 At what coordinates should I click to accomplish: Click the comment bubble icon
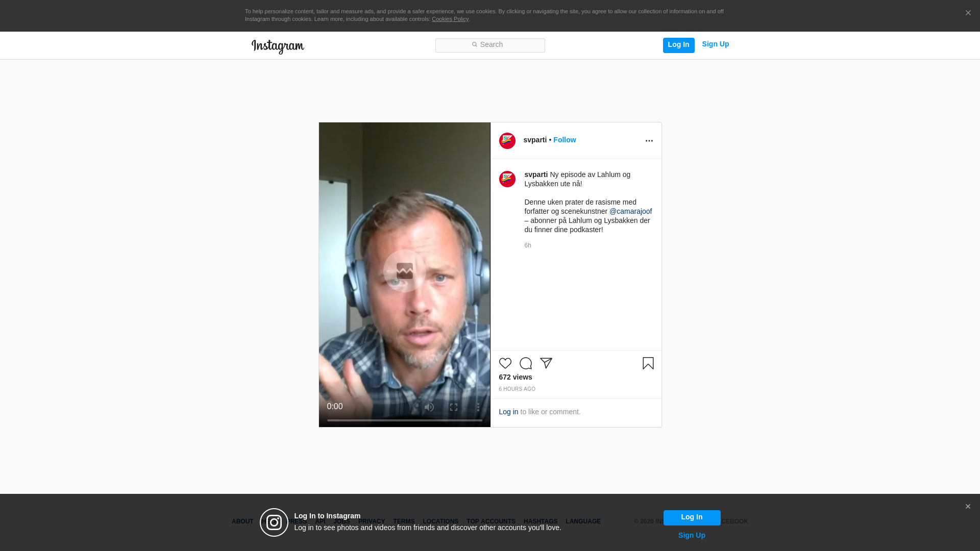[x=526, y=363]
